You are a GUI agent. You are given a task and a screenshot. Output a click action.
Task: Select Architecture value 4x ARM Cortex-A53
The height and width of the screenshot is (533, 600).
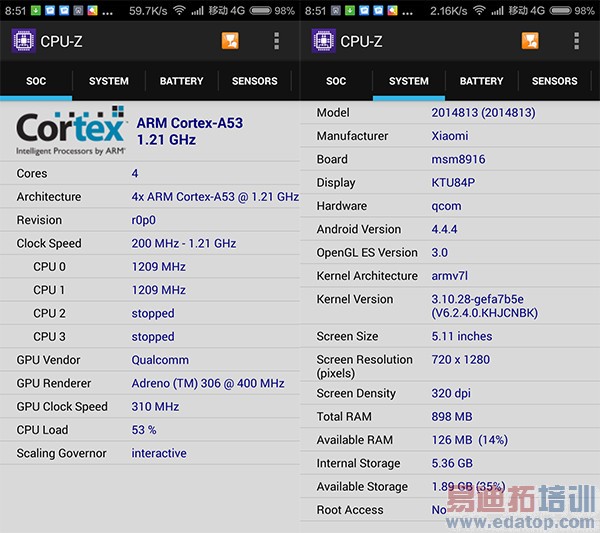[215, 197]
